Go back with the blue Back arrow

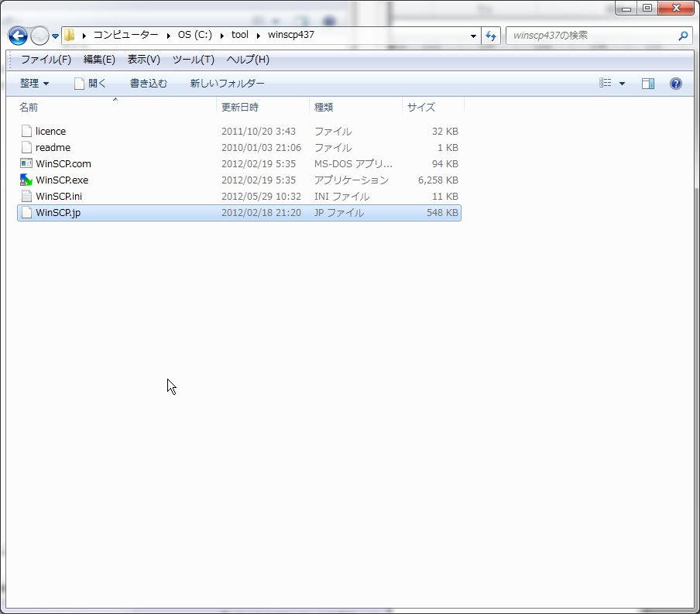tap(18, 36)
